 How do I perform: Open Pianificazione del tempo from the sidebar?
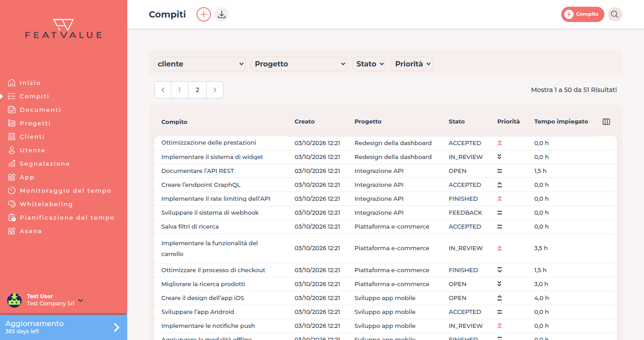pos(67,217)
